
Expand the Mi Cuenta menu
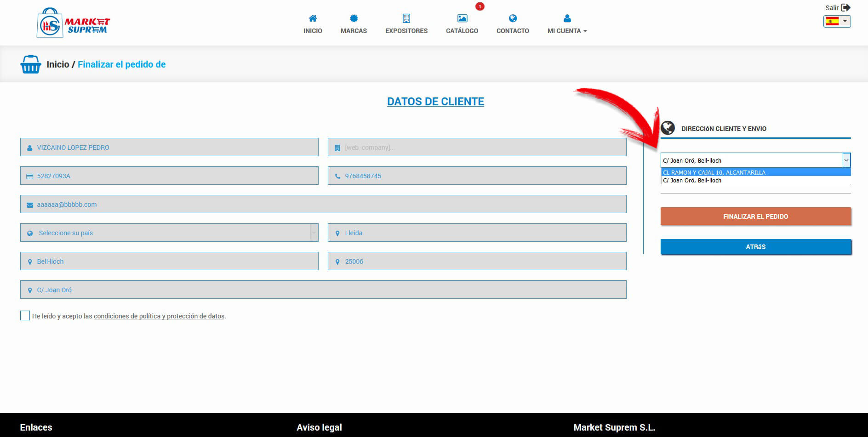(567, 31)
